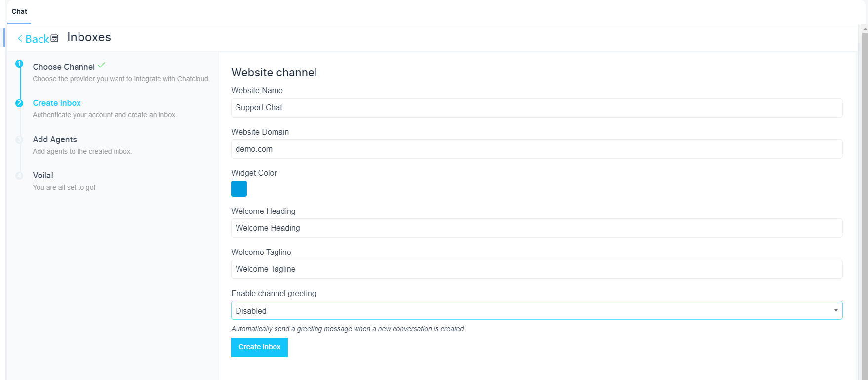
Task: Click the Welcome Tagline input
Action: pos(536,269)
